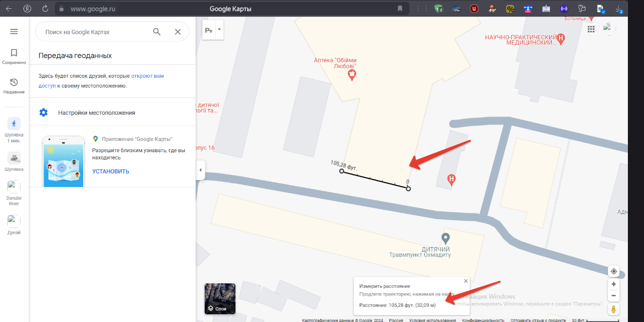
Task: Zoom out with the minus button
Action: pos(614,296)
